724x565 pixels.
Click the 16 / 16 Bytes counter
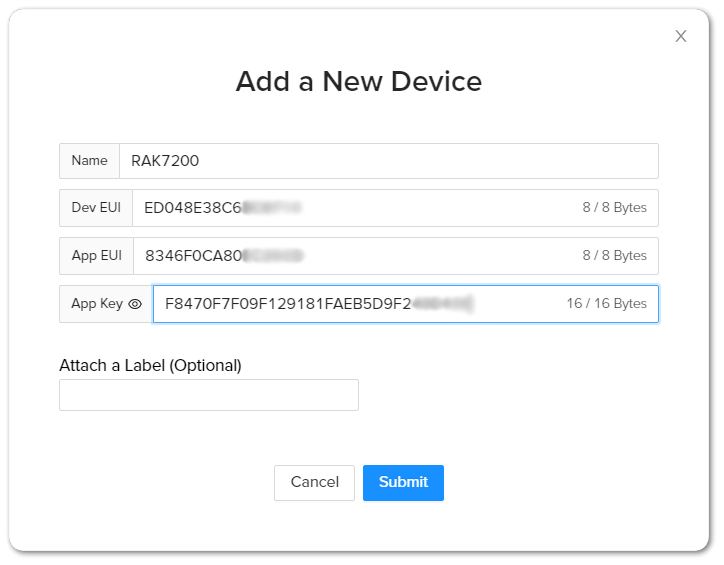(606, 304)
